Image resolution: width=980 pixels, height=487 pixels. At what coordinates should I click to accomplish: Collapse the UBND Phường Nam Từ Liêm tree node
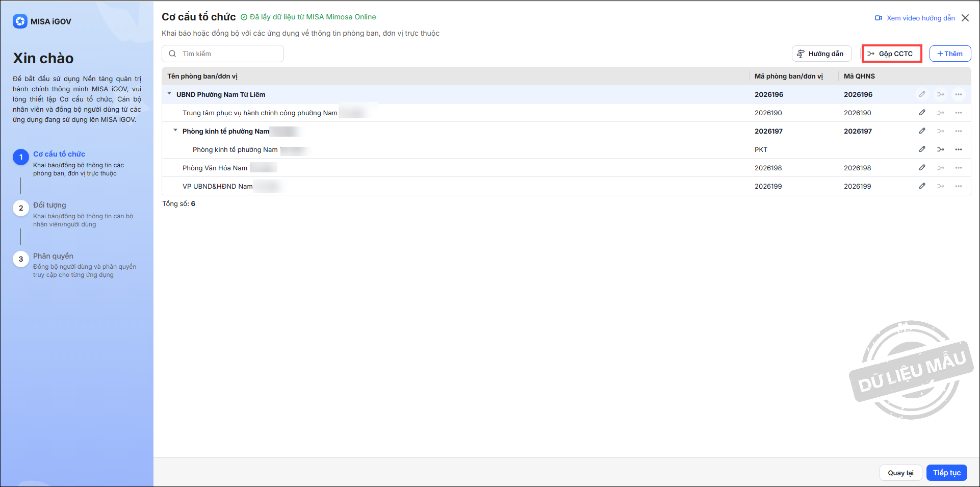pyautogui.click(x=170, y=94)
